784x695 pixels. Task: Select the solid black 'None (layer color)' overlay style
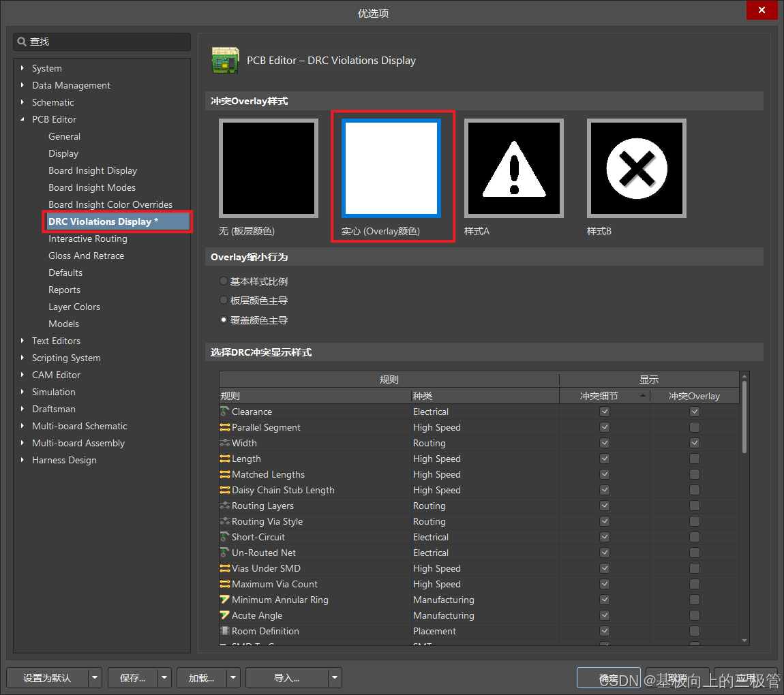pyautogui.click(x=269, y=168)
